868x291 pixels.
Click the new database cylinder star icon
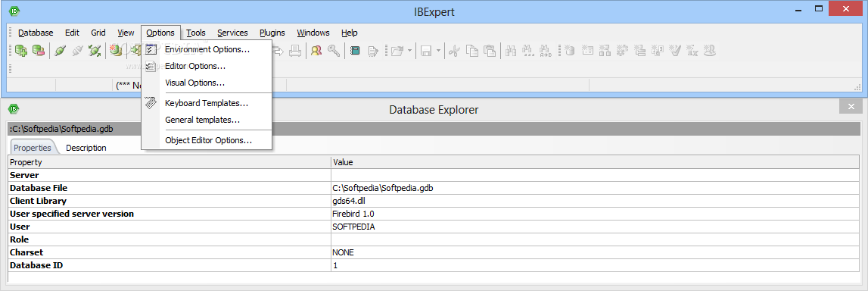(570, 51)
